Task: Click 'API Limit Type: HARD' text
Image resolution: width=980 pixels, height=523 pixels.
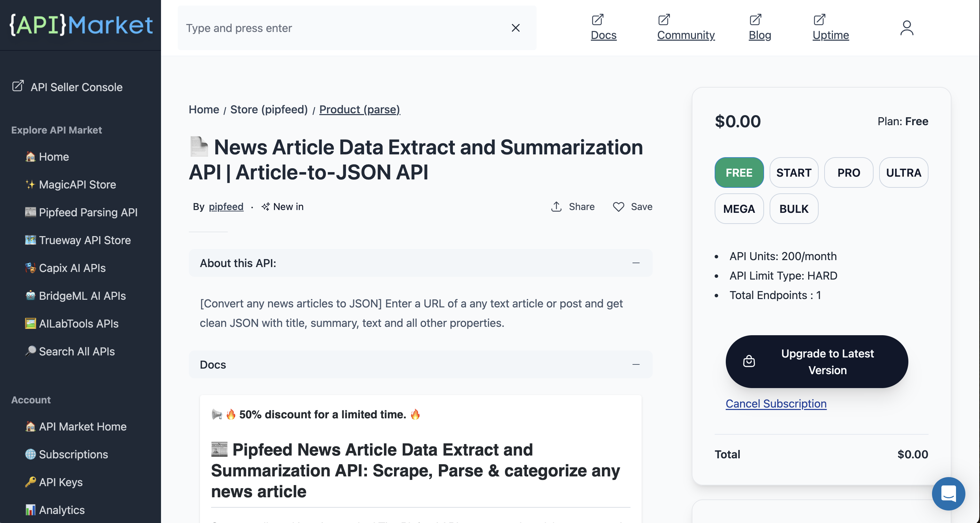Action: (783, 275)
